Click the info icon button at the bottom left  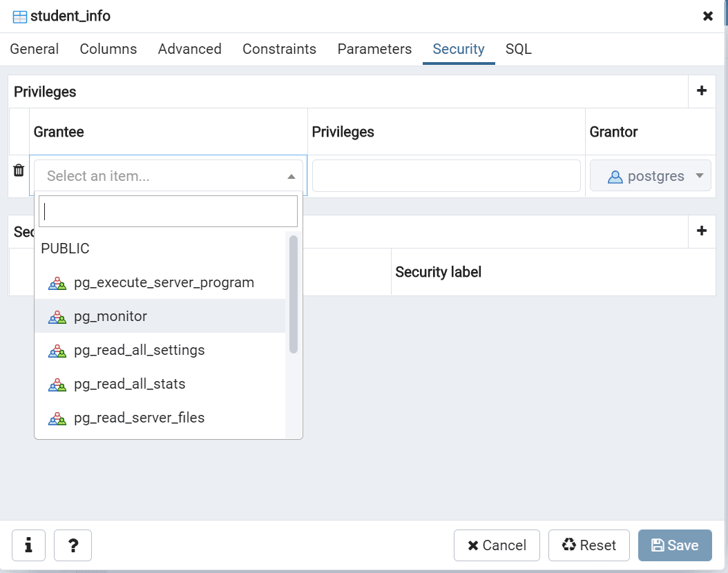(x=28, y=545)
